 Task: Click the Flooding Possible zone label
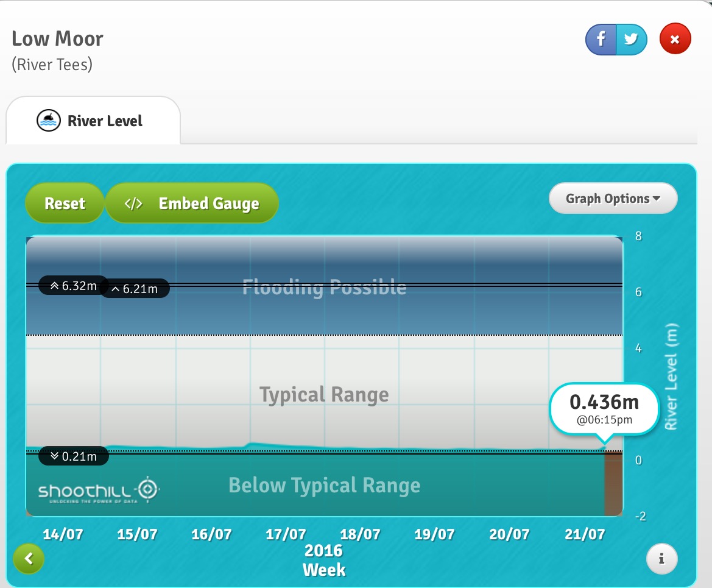pyautogui.click(x=324, y=288)
